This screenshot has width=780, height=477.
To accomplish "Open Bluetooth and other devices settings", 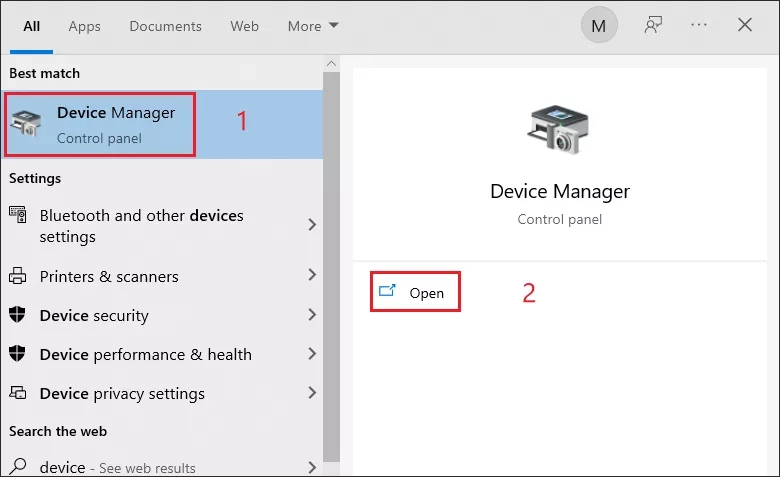I will coord(162,225).
